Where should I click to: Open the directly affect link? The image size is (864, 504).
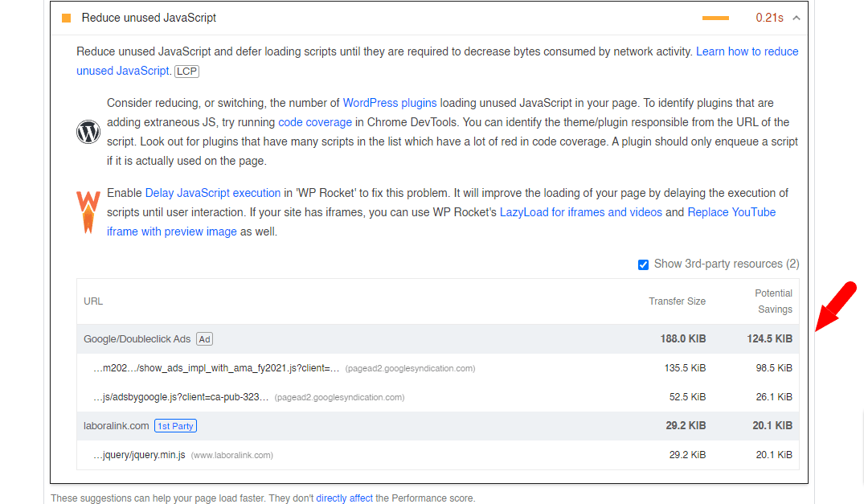click(344, 498)
